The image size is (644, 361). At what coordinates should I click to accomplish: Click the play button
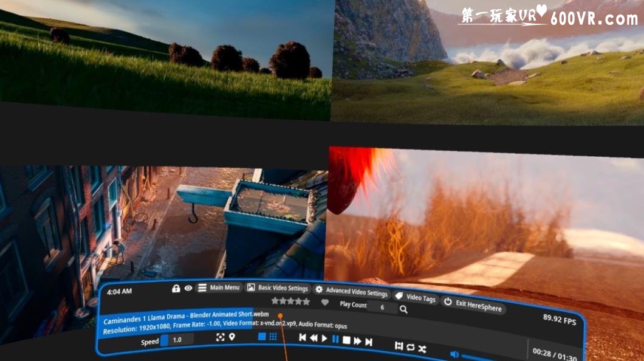324,339
